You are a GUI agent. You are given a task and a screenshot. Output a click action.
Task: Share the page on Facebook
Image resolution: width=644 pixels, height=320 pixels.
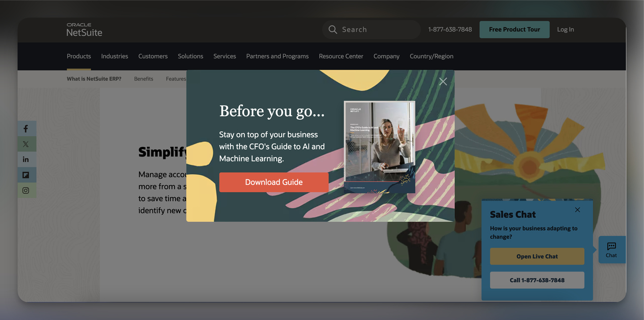[26, 129]
